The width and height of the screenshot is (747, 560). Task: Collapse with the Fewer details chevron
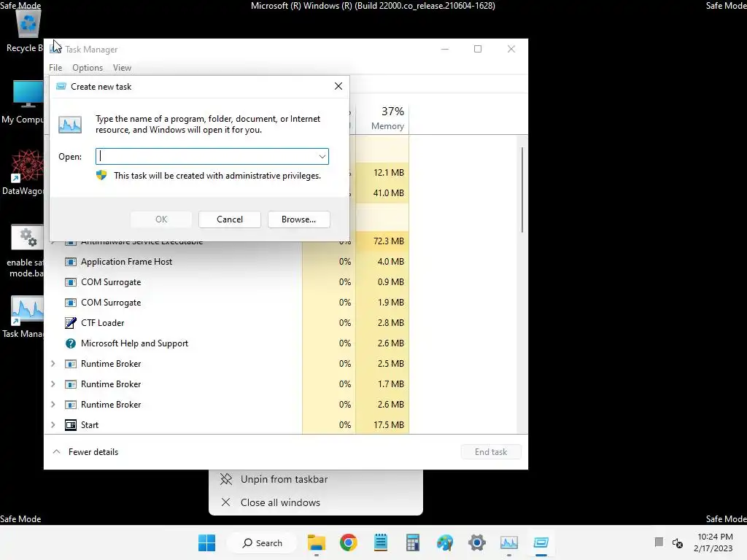click(56, 452)
